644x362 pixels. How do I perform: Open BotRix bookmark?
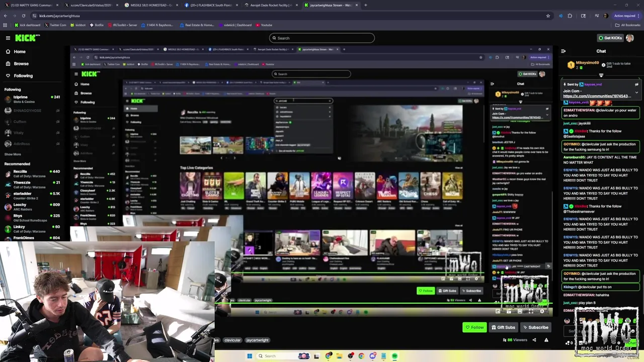tap(97, 25)
